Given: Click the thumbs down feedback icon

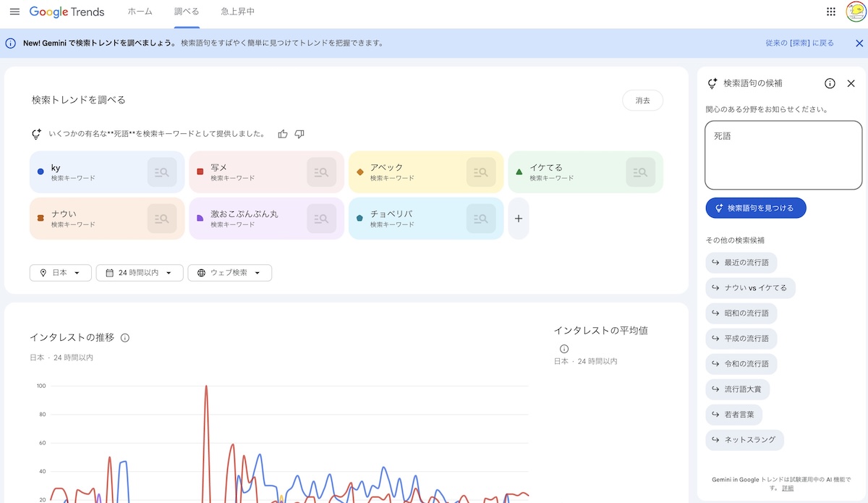Looking at the screenshot, I should click(299, 134).
